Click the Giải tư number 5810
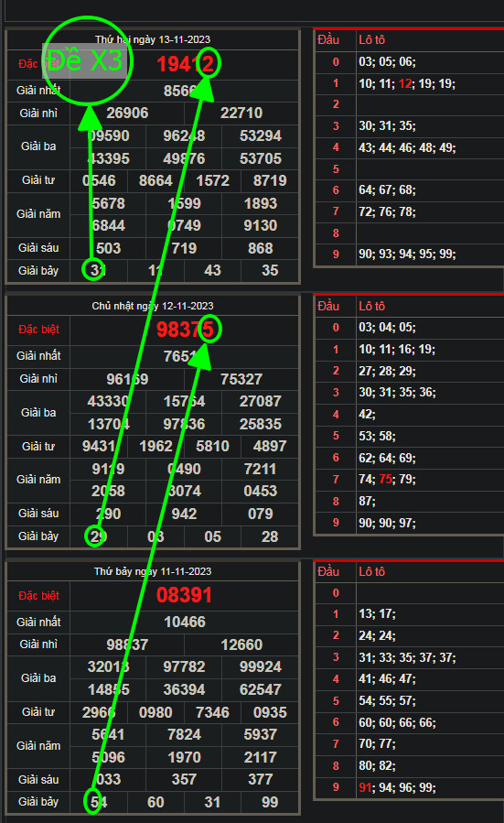The width and height of the screenshot is (504, 823). pos(212,446)
